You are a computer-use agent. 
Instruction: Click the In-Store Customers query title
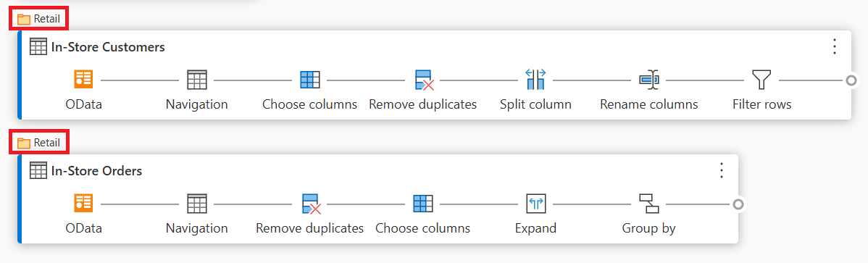point(108,47)
